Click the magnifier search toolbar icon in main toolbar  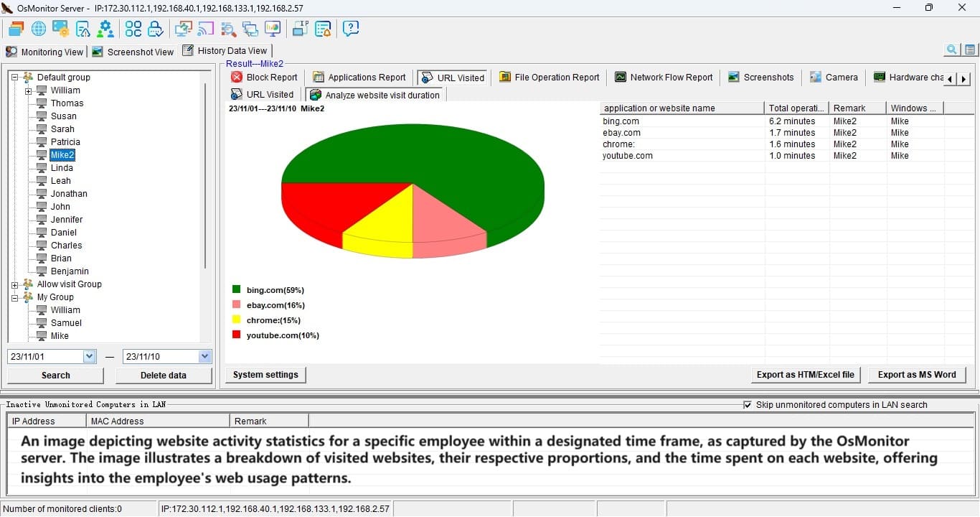[228, 29]
